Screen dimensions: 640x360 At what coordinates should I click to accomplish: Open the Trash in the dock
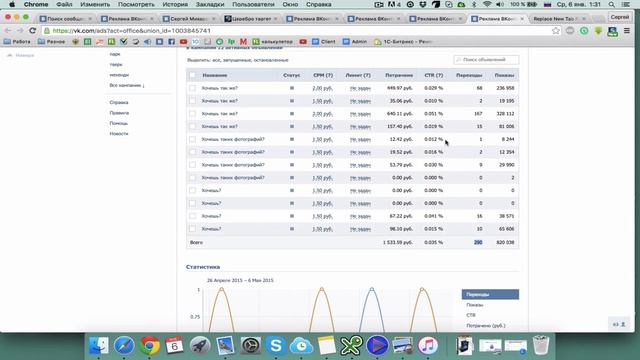[541, 346]
